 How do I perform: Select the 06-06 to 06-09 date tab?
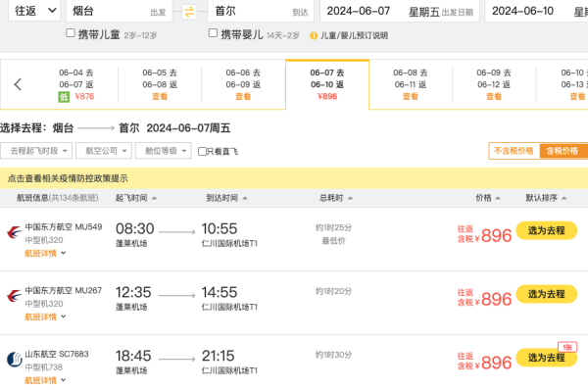[x=243, y=84]
